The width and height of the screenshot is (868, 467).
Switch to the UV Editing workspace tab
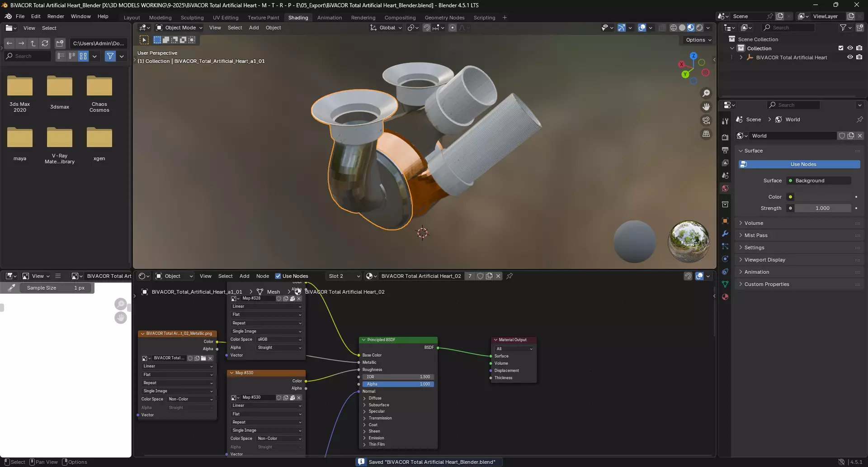(x=226, y=18)
